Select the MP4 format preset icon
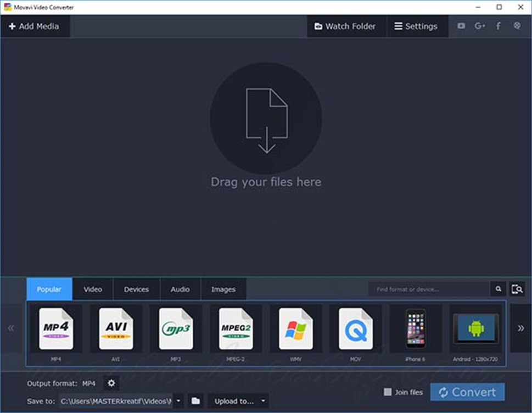 56,328
